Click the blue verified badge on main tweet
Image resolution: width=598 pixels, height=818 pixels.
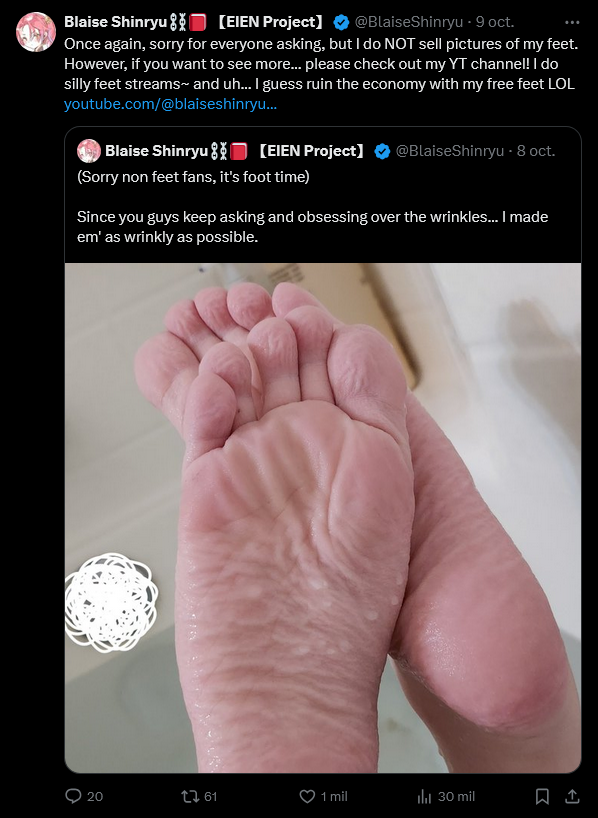pos(341,22)
